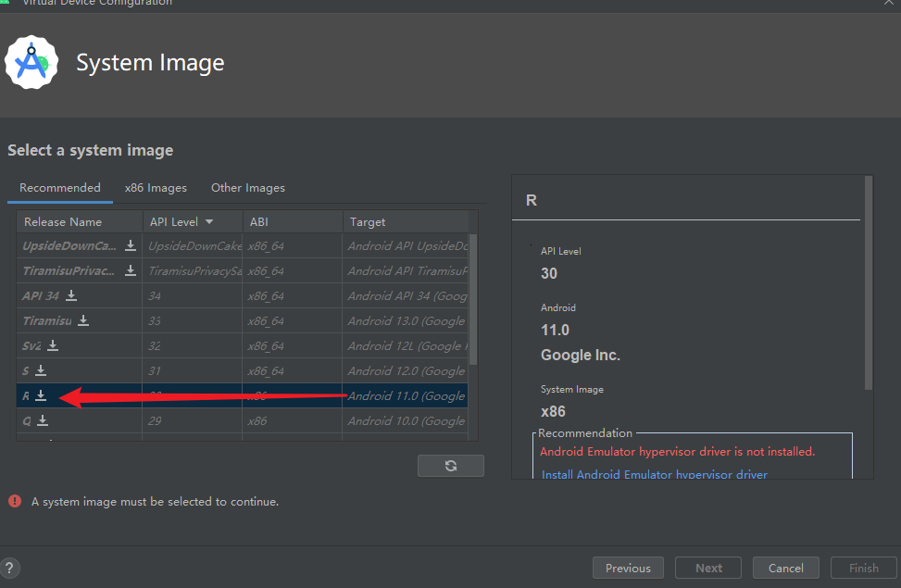
Task: Refresh the system image list
Action: click(450, 466)
